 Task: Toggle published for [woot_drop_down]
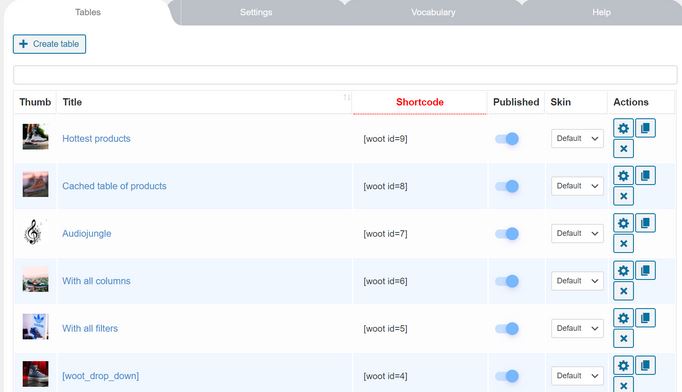click(507, 376)
